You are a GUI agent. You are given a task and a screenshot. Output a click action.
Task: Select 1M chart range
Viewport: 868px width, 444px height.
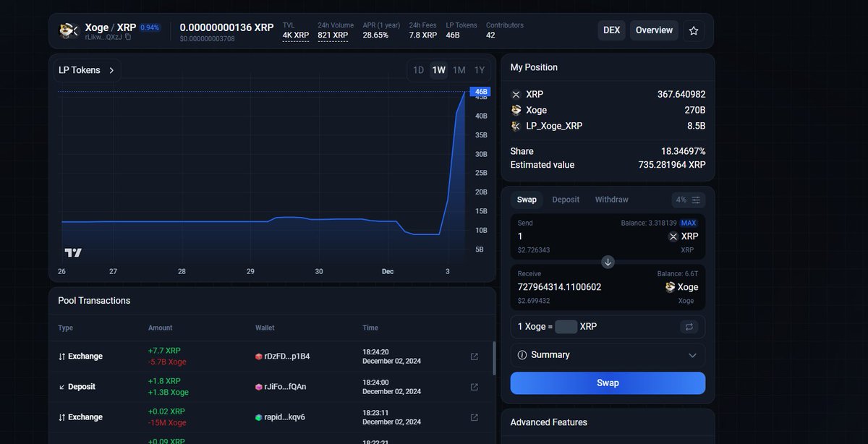click(459, 70)
